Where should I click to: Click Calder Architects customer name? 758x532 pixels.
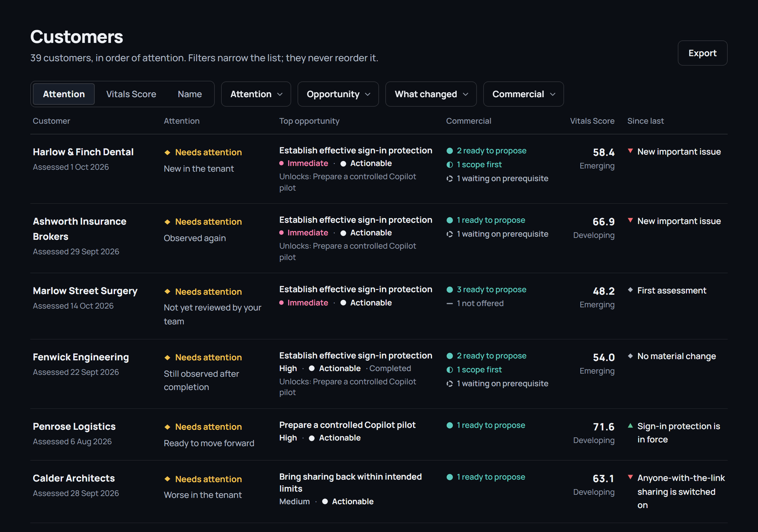pyautogui.click(x=74, y=478)
